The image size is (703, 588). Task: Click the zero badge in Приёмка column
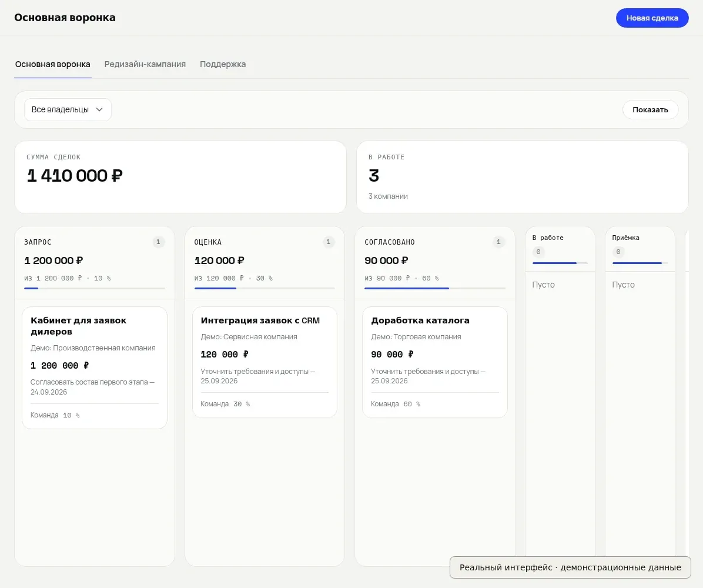[618, 252]
